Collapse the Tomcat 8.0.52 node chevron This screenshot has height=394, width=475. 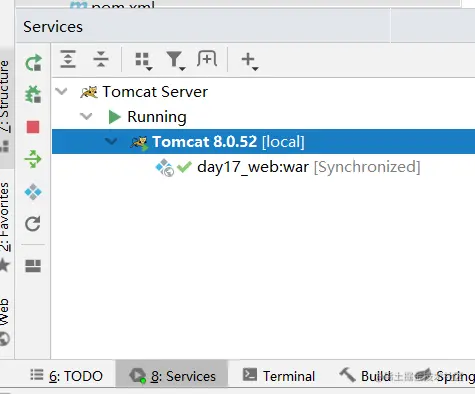(111, 141)
